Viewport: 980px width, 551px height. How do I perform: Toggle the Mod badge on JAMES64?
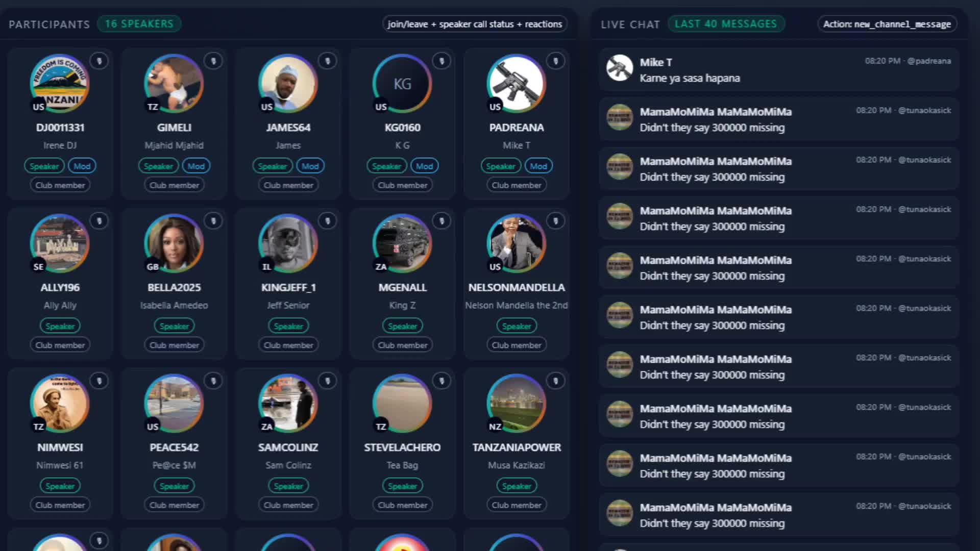(x=310, y=166)
